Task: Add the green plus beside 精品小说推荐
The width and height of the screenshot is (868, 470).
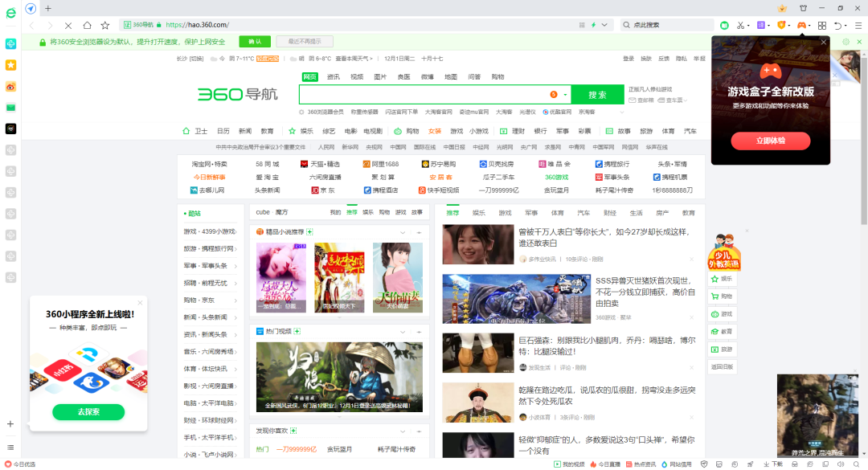Action: [x=310, y=232]
